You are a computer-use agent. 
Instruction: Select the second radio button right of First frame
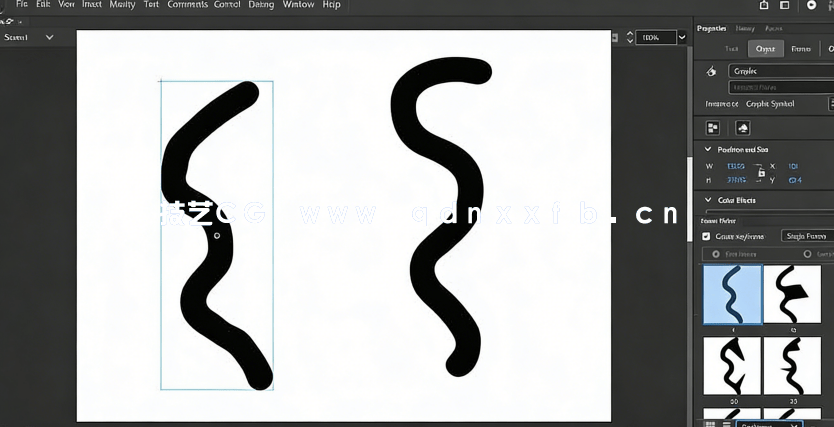point(807,254)
